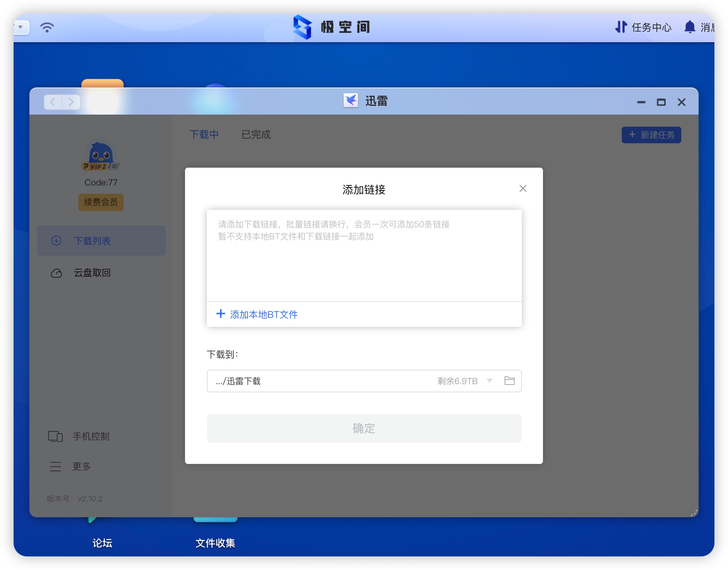The height and width of the screenshot is (570, 728).
Task: Expand the download location dropdown arrow
Action: coord(489,381)
